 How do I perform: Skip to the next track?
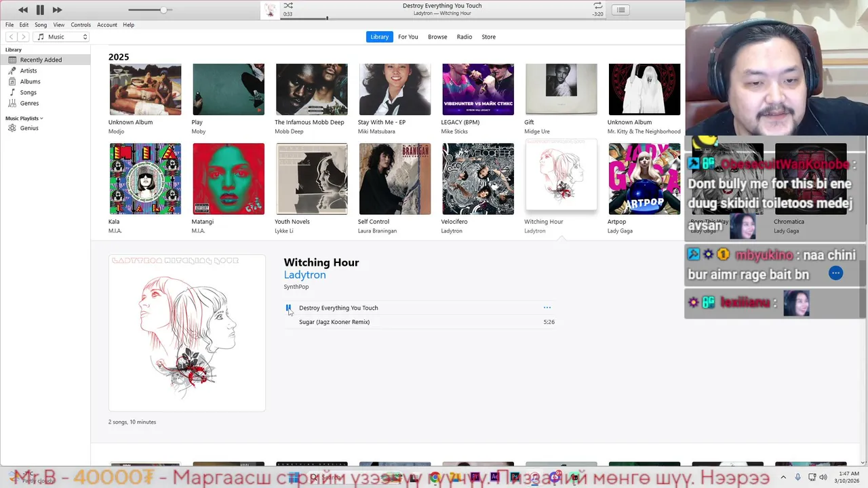coord(57,9)
